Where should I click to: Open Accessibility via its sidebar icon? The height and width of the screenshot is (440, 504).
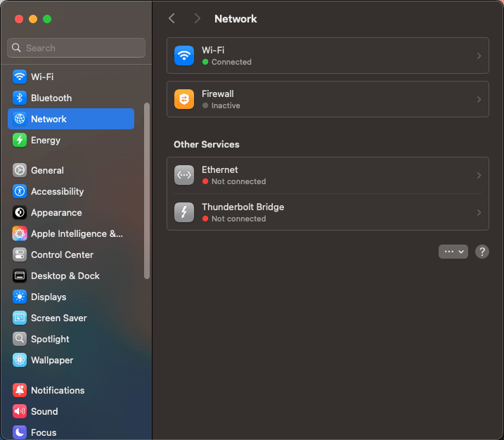pyautogui.click(x=20, y=191)
